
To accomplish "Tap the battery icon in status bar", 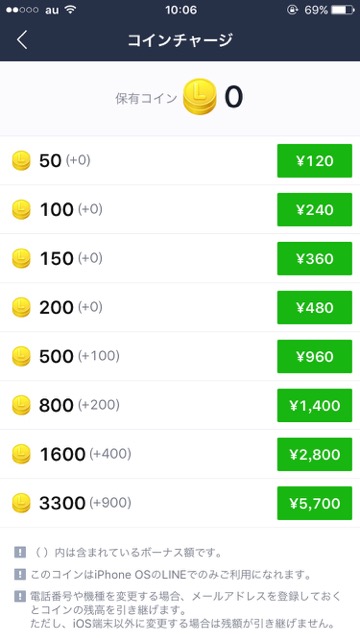I will pyautogui.click(x=342, y=10).
